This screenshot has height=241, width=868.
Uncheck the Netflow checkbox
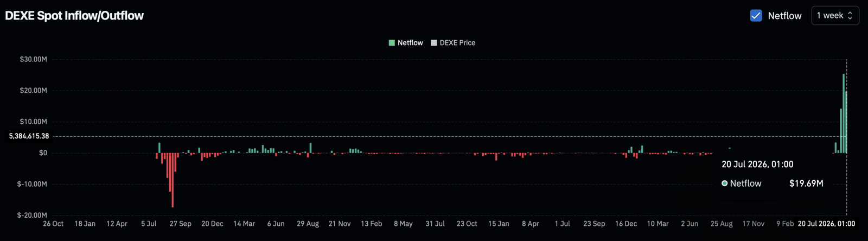(x=756, y=16)
